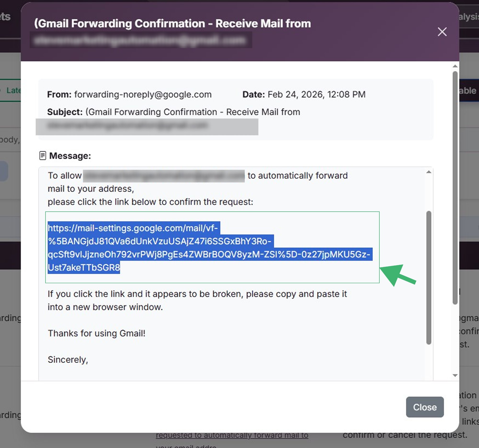Click the Gmail Forwarding Confirmation dialog title
This screenshot has width=479, height=448.
(x=172, y=23)
